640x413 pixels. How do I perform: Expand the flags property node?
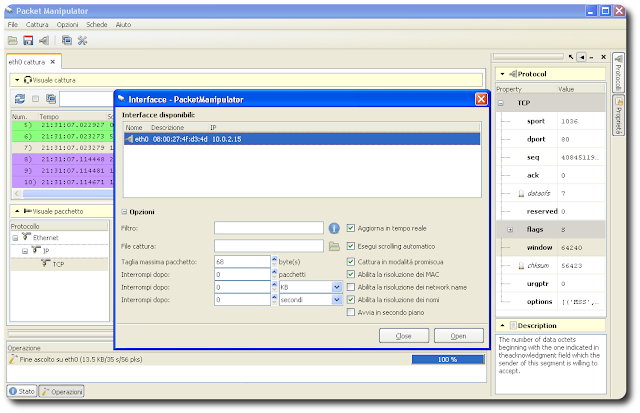tap(510, 229)
